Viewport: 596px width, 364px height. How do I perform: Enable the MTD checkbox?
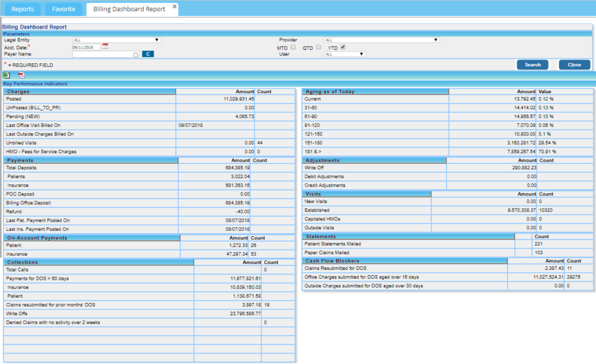pyautogui.click(x=292, y=47)
